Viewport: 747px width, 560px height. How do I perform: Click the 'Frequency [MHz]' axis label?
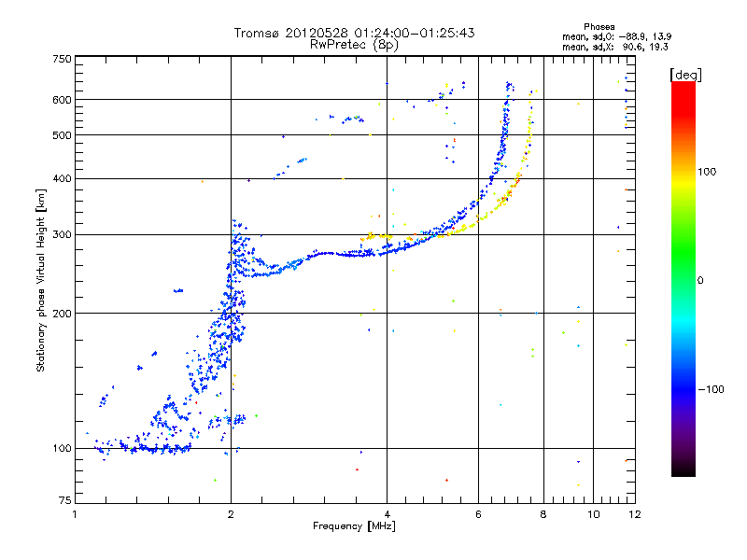tap(354, 526)
